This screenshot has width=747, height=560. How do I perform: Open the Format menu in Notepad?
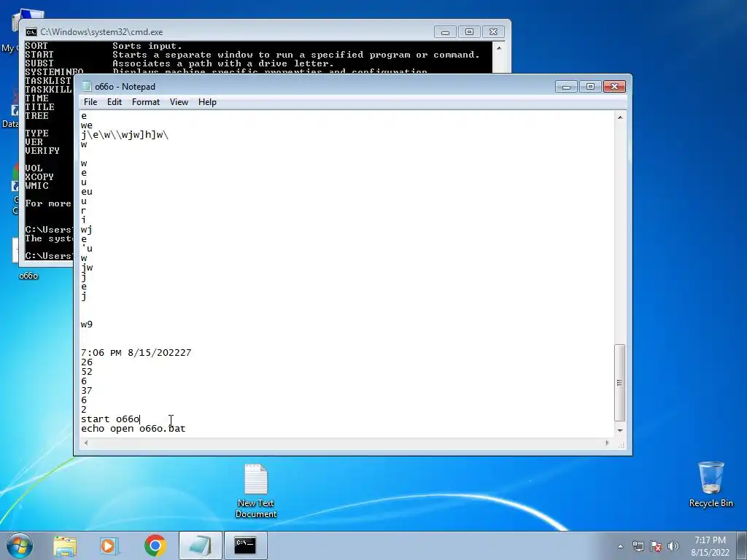146,102
